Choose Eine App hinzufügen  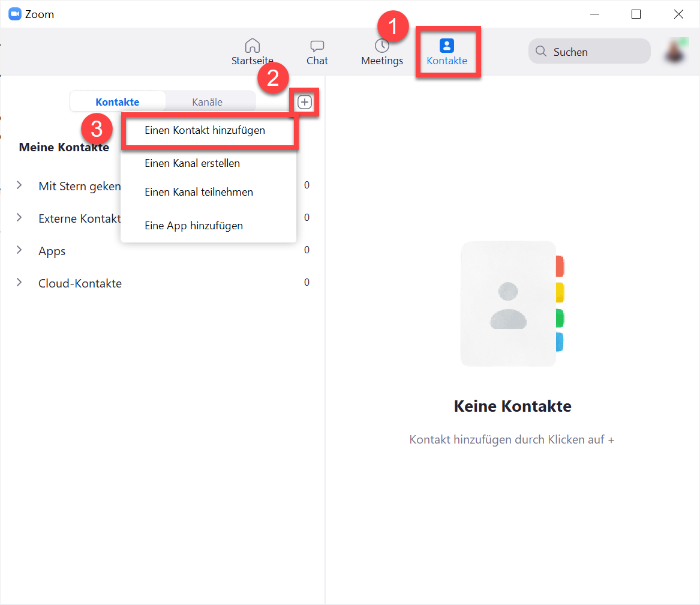point(193,225)
